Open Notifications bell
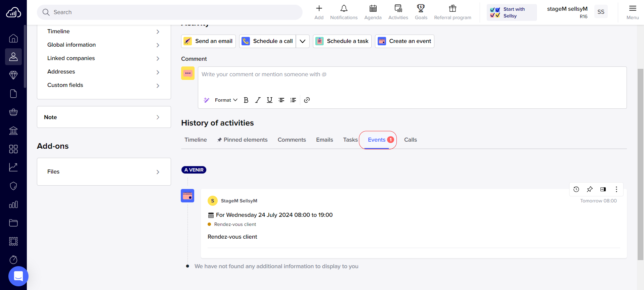 [344, 12]
